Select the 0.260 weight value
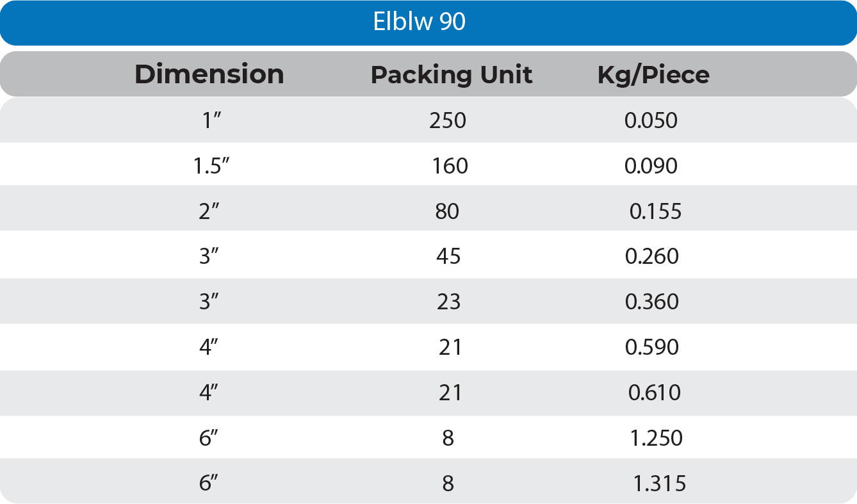Viewport: 857px width, 504px height. click(x=651, y=256)
